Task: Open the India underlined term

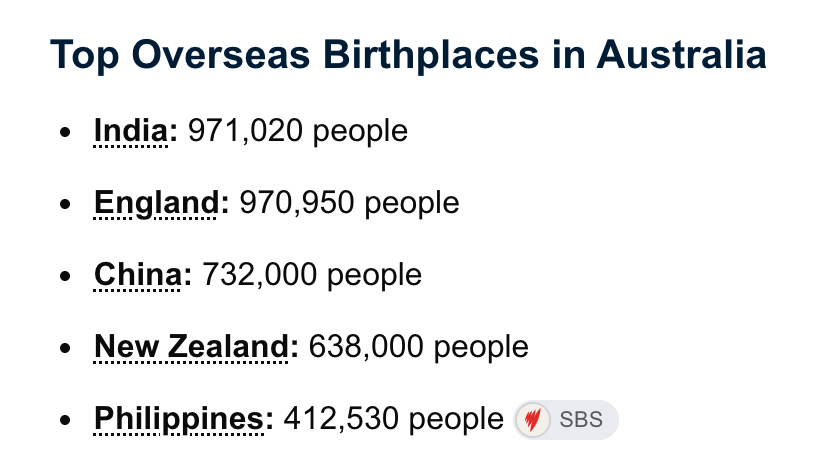Action: click(131, 130)
